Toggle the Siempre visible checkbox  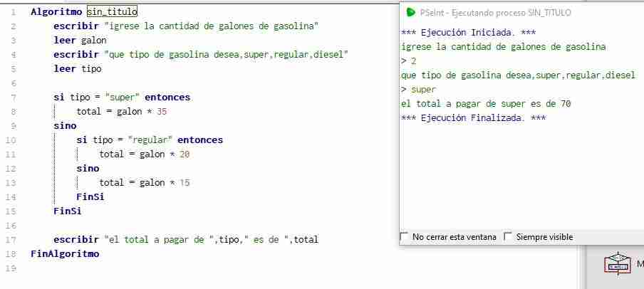click(508, 237)
